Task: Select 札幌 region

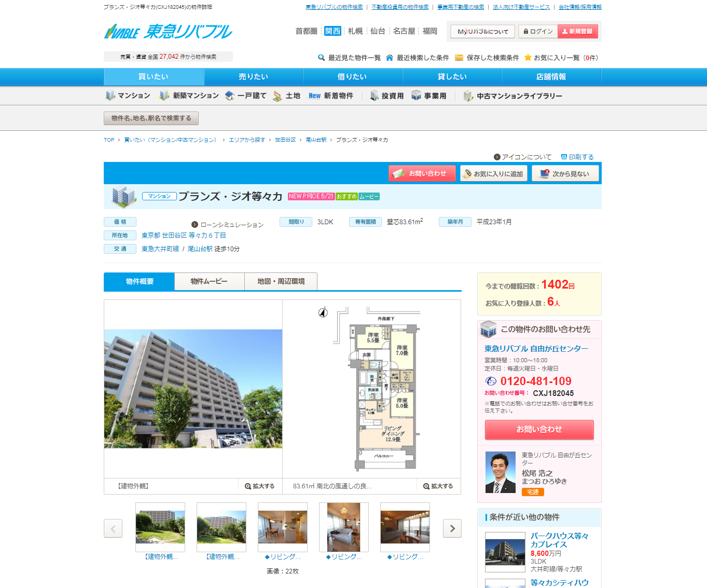Action: (355, 31)
